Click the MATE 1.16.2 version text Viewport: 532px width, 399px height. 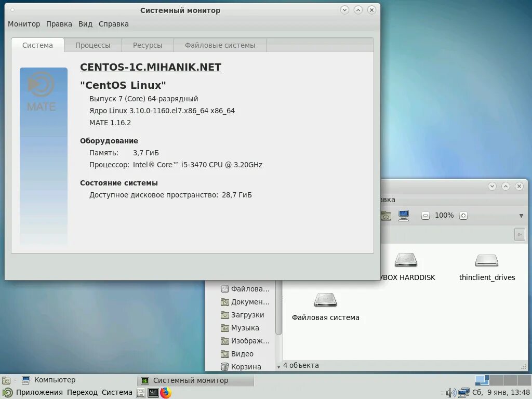pyautogui.click(x=110, y=123)
